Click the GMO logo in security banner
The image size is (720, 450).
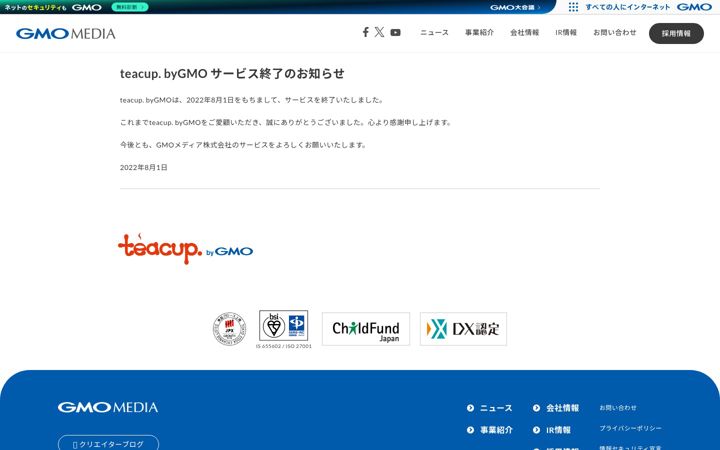coord(87,7)
